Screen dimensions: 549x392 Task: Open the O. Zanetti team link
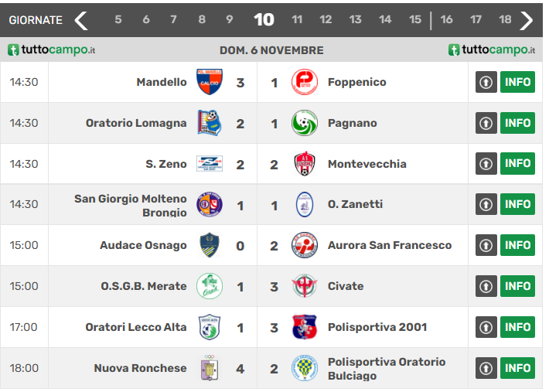(x=355, y=204)
